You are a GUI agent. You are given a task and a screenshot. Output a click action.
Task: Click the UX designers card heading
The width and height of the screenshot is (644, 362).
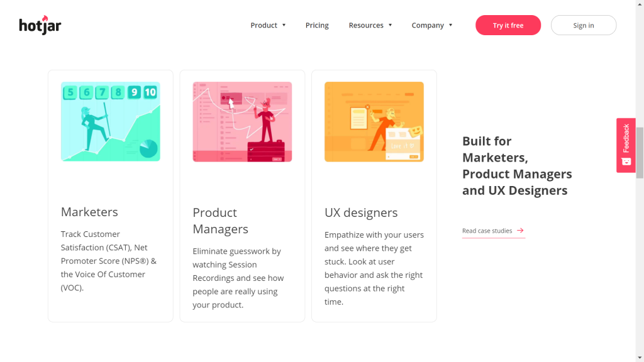click(361, 212)
